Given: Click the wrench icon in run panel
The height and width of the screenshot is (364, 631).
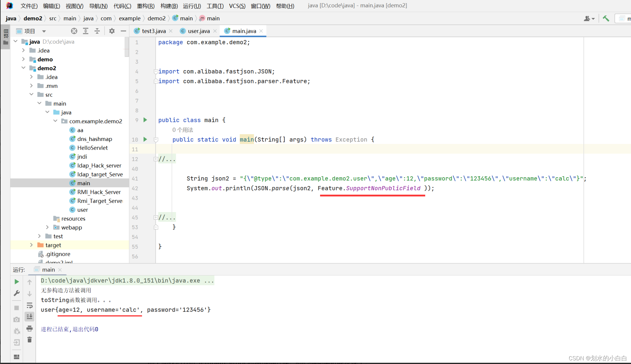Looking at the screenshot, I should coord(17,293).
